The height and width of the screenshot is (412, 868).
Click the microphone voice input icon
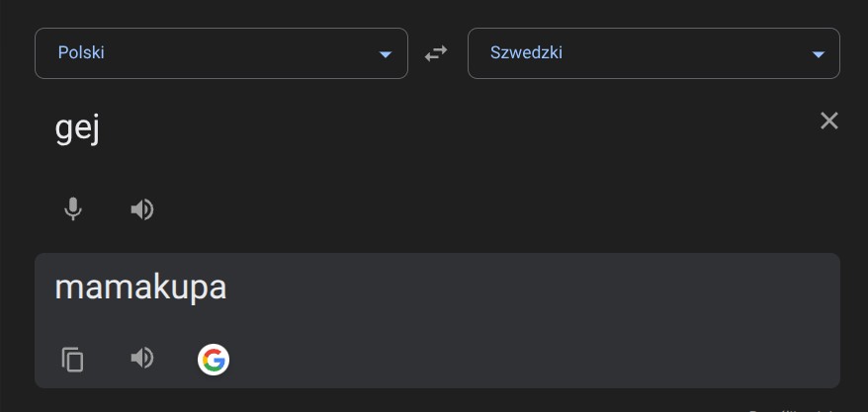[72, 209]
